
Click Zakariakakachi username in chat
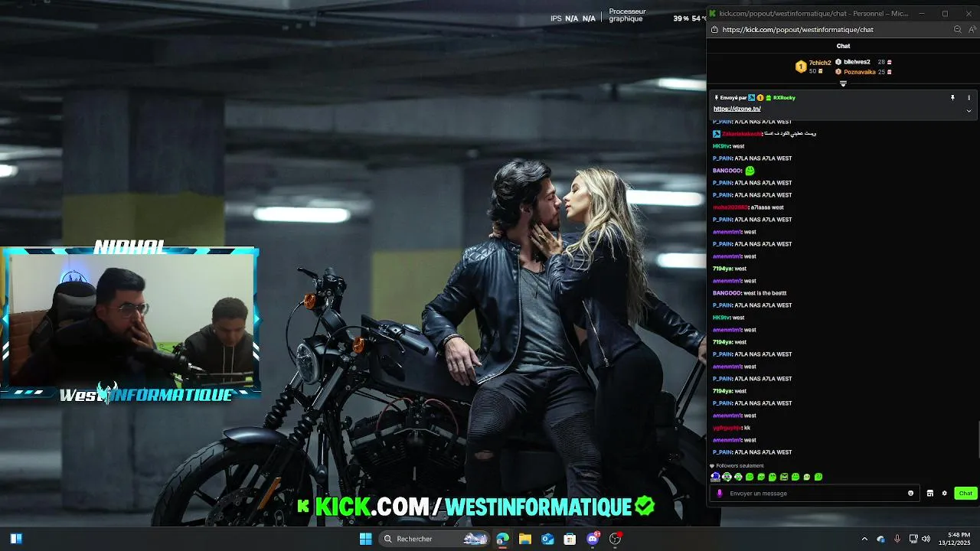(742, 134)
